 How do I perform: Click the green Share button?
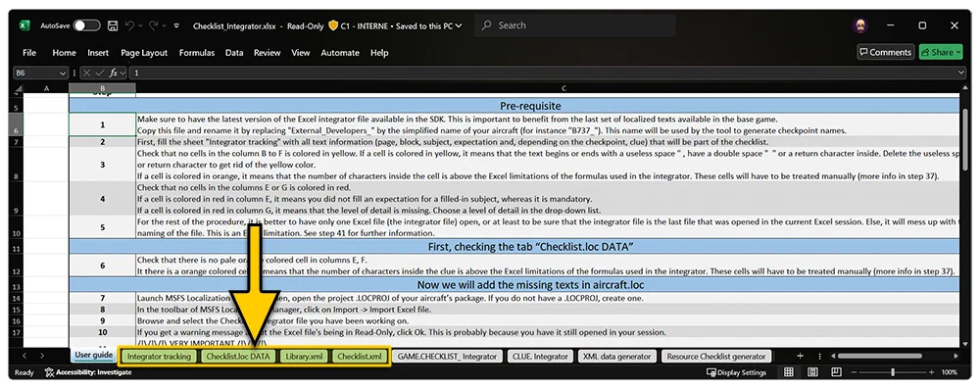[x=941, y=52]
